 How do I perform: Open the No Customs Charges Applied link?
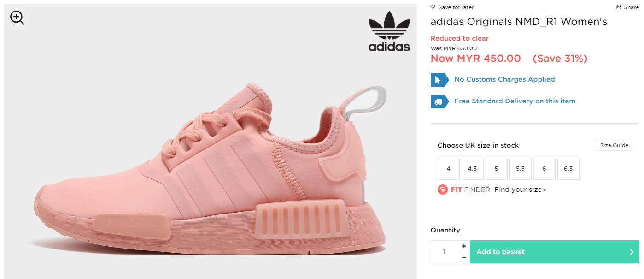(504, 79)
